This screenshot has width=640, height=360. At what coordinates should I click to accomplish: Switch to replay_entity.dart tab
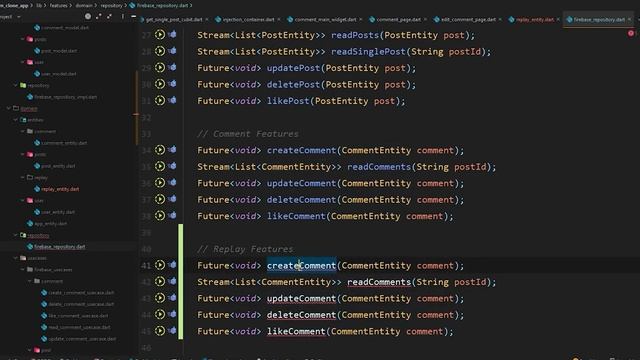coord(535,19)
